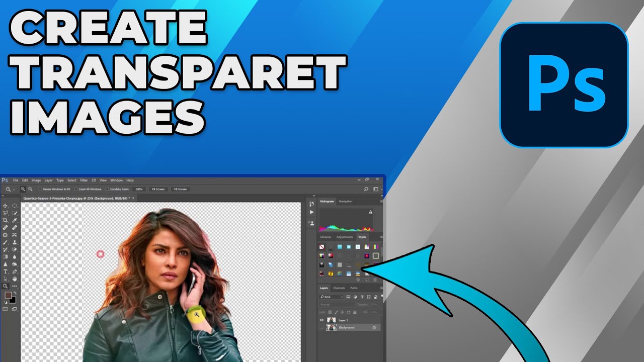Click the delete style trash icon
The height and width of the screenshot is (362, 644).
tap(375, 280)
